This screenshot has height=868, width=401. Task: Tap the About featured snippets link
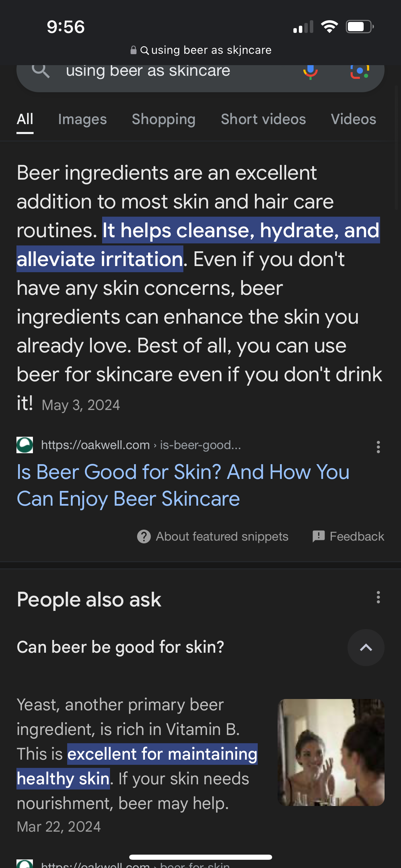(x=222, y=537)
